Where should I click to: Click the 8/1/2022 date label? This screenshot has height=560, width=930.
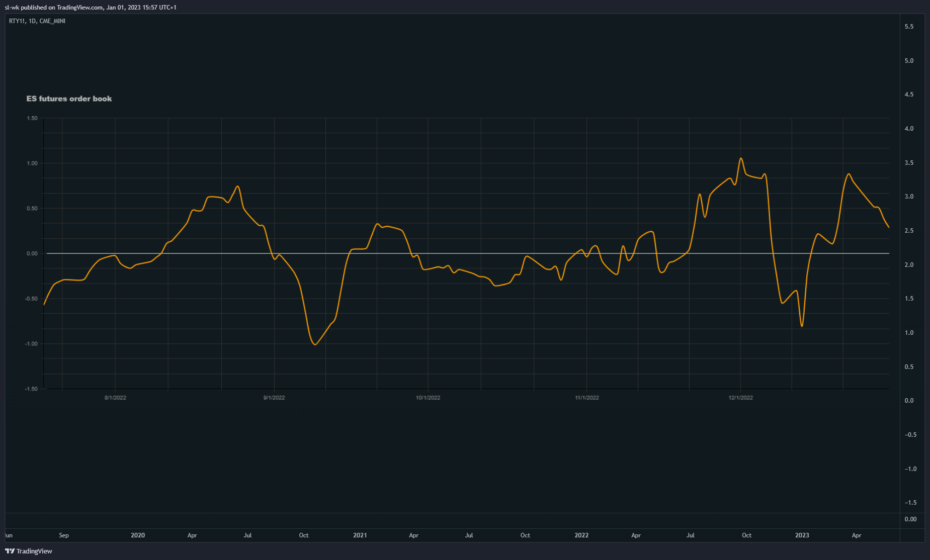(115, 398)
